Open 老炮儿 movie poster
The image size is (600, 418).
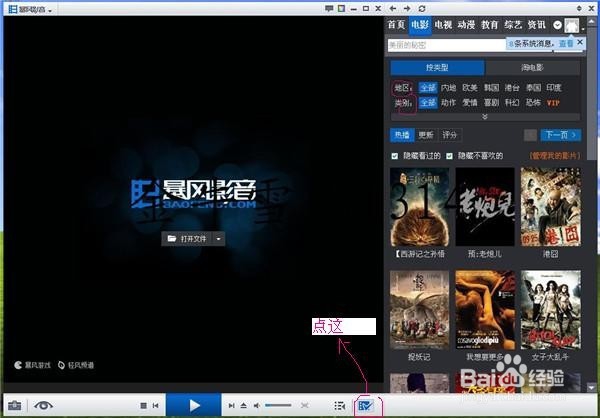pyautogui.click(x=485, y=207)
